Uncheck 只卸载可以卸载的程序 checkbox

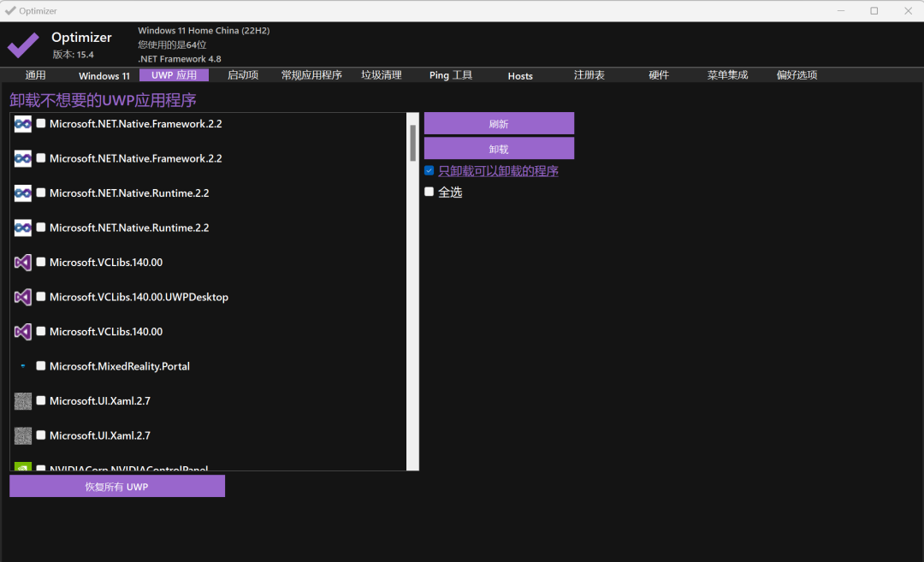[429, 170]
